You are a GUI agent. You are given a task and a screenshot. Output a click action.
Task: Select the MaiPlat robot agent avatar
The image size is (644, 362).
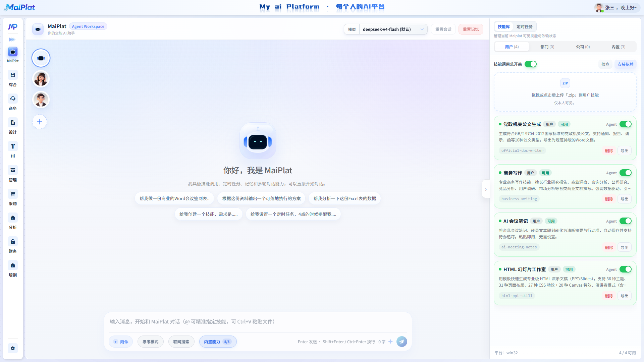pos(41,58)
